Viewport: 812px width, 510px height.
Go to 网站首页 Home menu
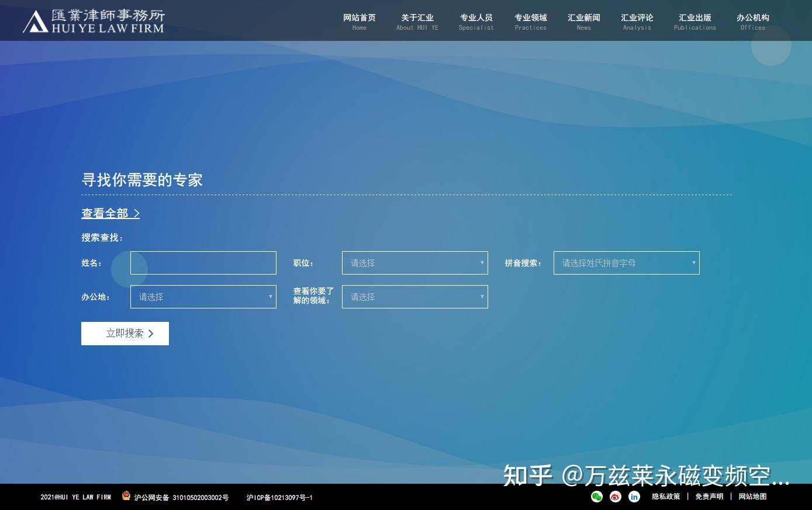coord(360,22)
